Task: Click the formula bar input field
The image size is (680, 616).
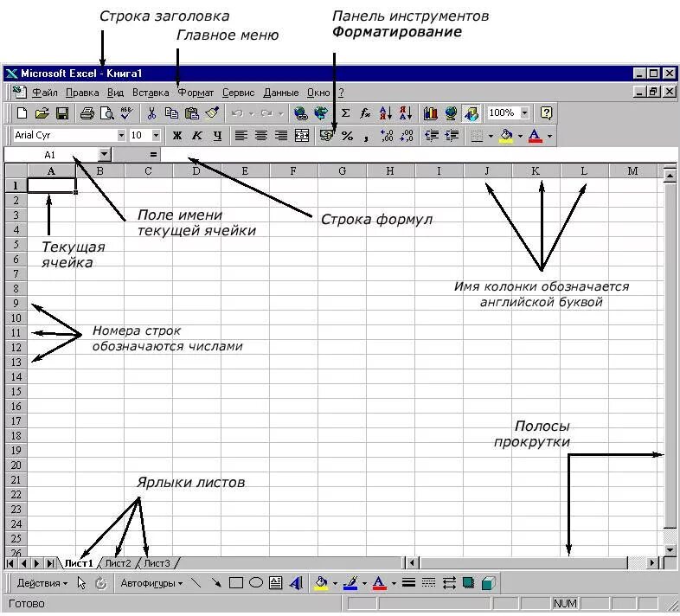Action: (x=419, y=155)
